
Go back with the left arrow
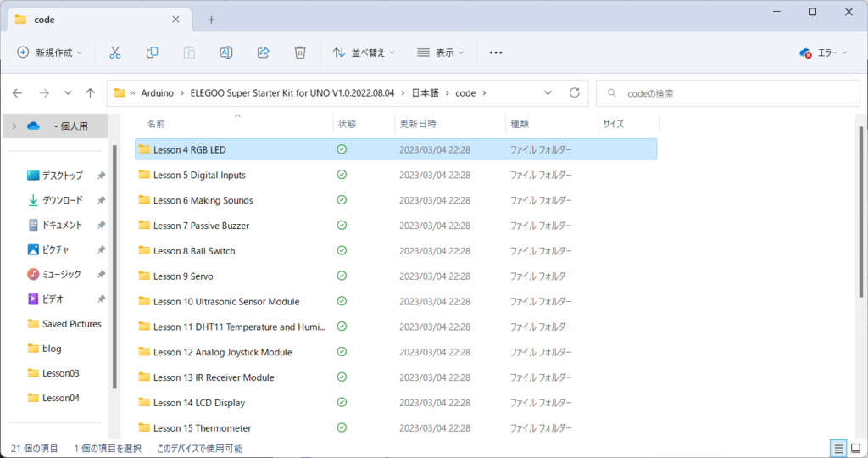tap(17, 93)
